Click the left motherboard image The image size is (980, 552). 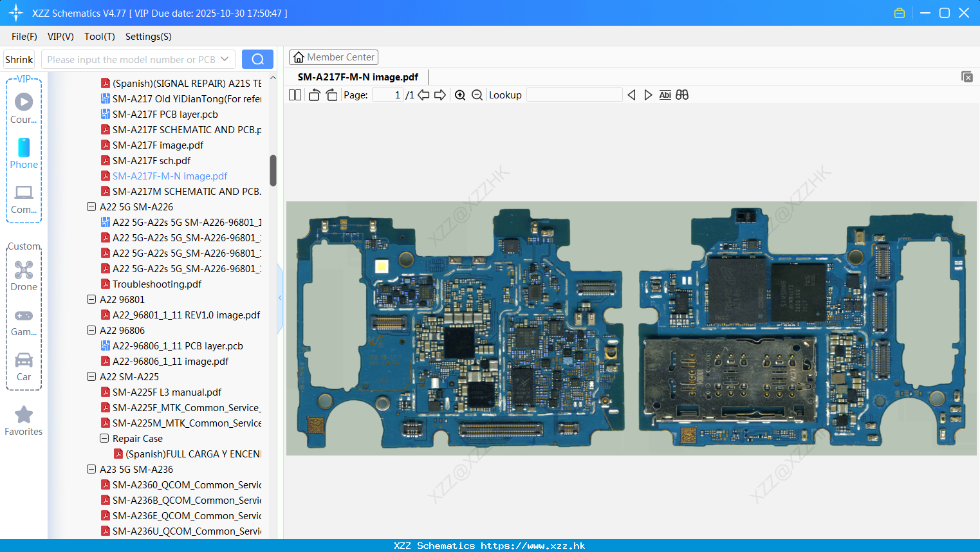(460, 328)
